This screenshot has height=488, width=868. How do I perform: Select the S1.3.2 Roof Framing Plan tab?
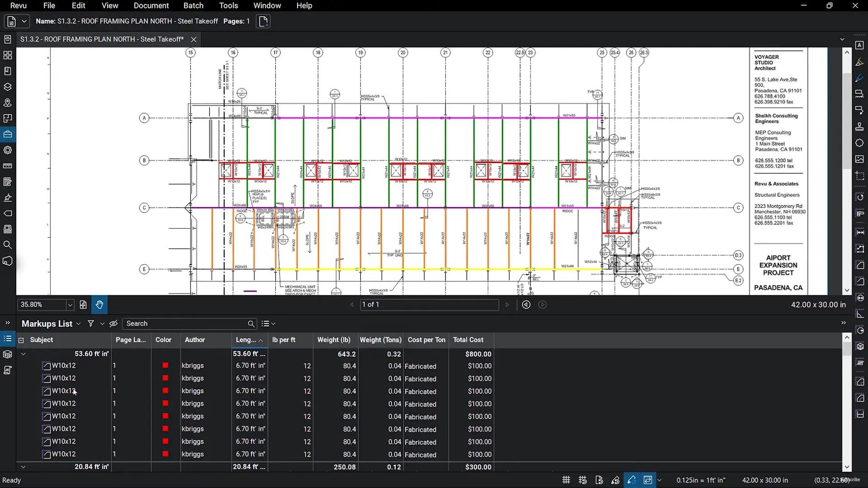(102, 39)
